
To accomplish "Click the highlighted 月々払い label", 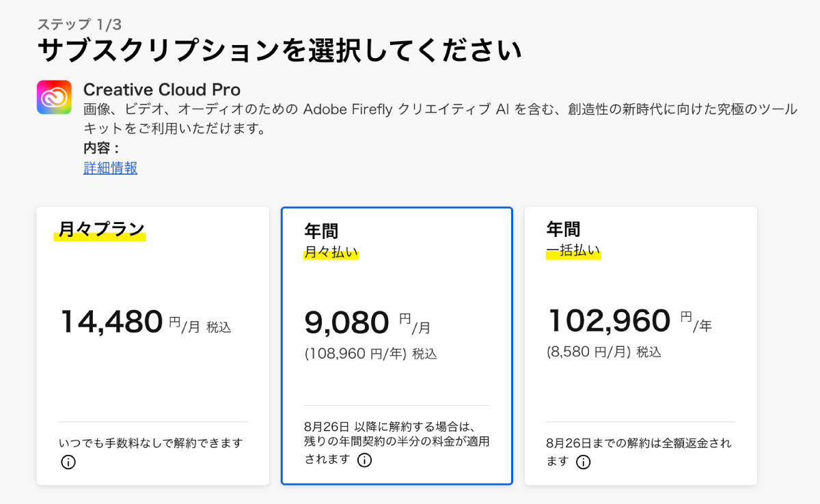I will (331, 253).
